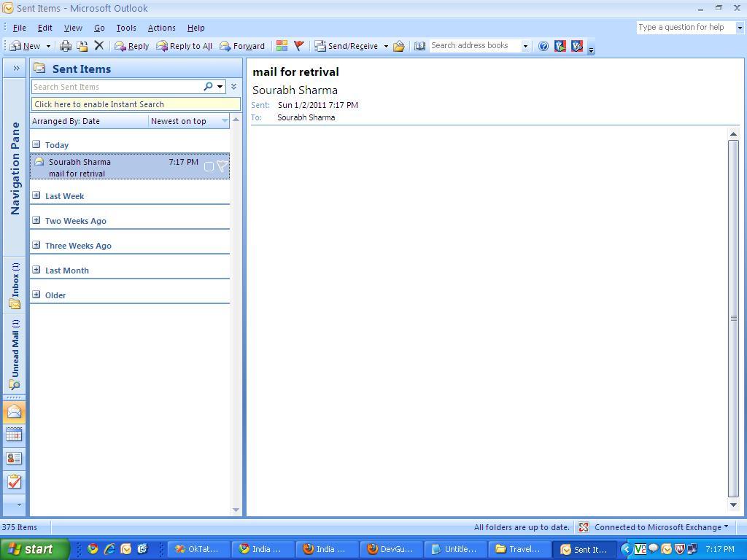Image resolution: width=747 pixels, height=560 pixels.
Task: Open the search options dropdown arrow
Action: click(x=220, y=87)
